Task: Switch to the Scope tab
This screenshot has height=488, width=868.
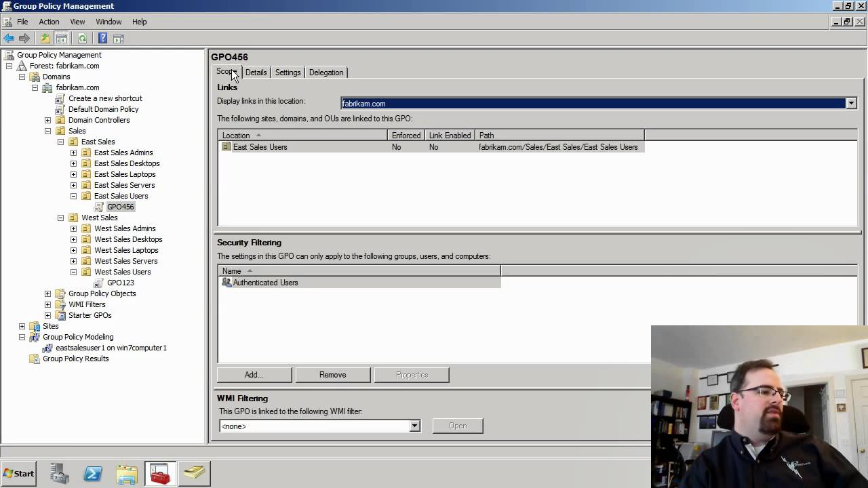Action: tap(226, 72)
